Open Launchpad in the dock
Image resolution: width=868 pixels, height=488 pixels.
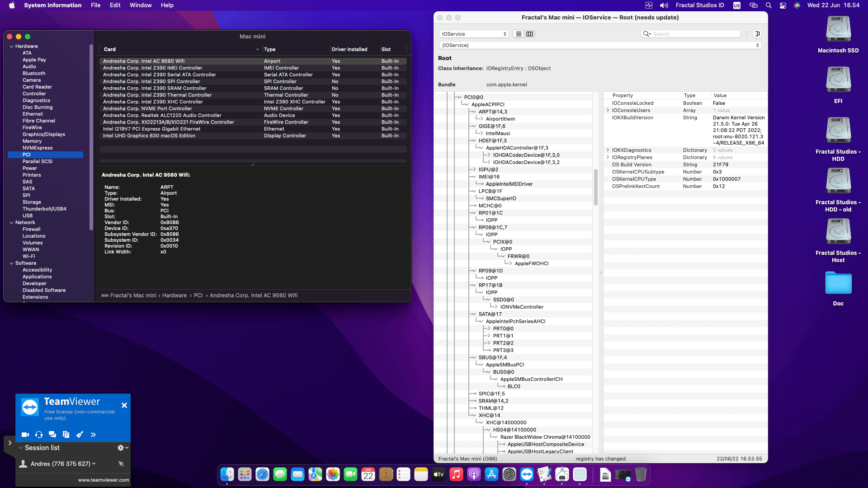coord(245,474)
